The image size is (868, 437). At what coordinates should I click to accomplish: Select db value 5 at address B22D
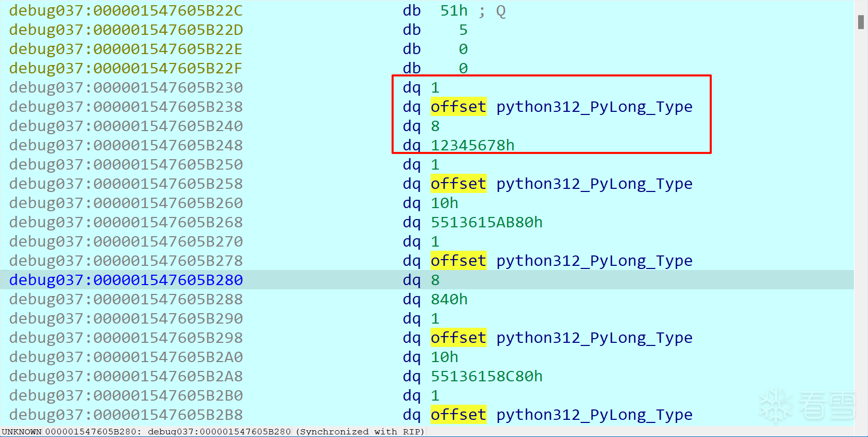[x=463, y=30]
